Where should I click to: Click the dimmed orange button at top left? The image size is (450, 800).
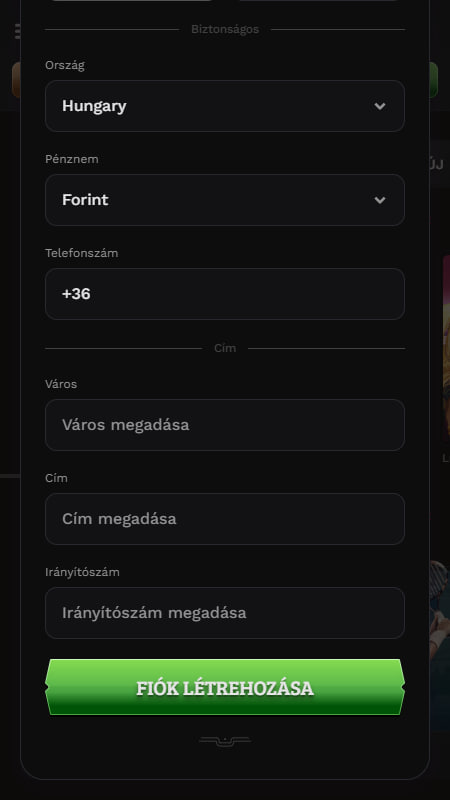(x=16, y=80)
